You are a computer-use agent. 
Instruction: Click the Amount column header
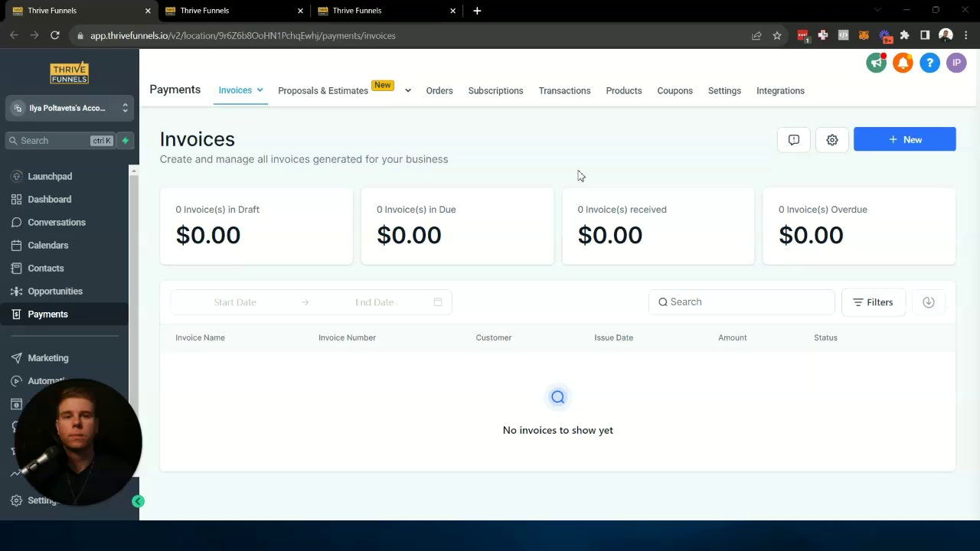(x=733, y=337)
